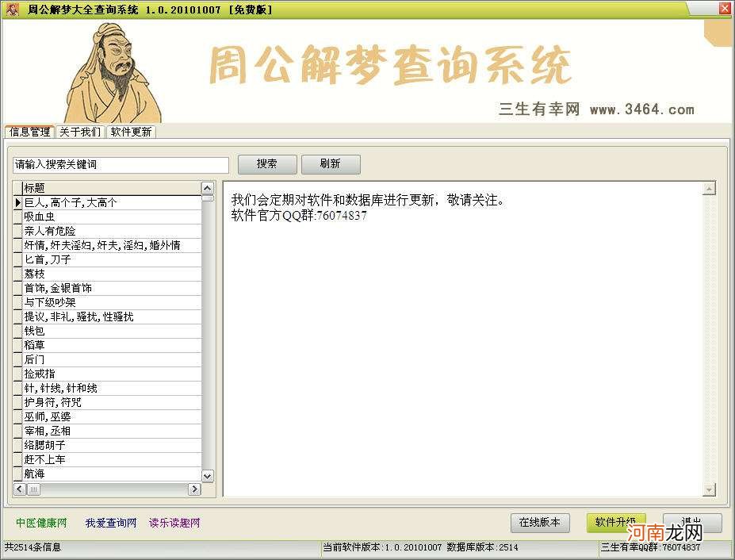This screenshot has width=735, height=560.
Task: Click the horizontal scrollbar right arrow
Action: click(x=193, y=490)
